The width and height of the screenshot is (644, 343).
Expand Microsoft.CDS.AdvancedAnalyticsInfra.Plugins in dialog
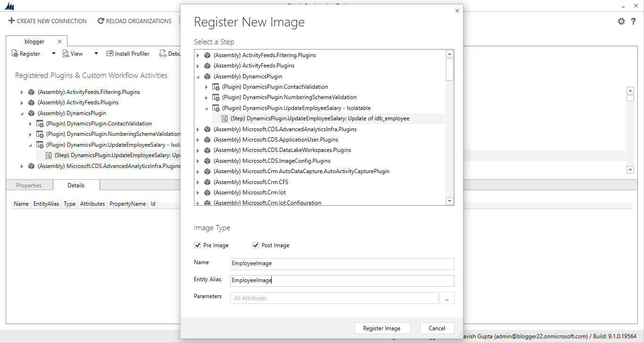[x=198, y=129]
